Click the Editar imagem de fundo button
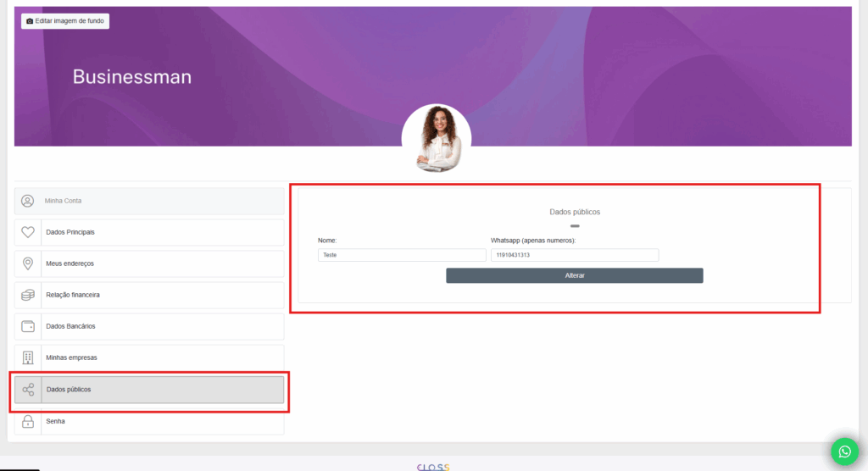 pos(65,21)
